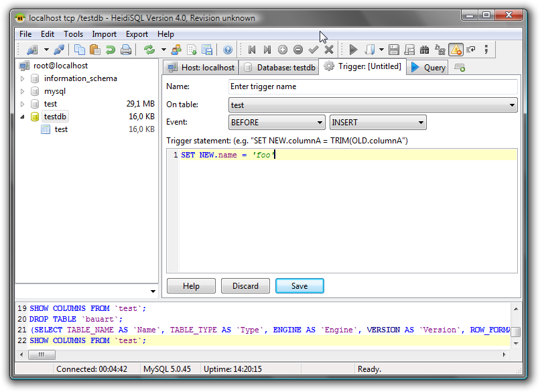Click the Print icon
This screenshot has height=392, width=540.
(126, 50)
